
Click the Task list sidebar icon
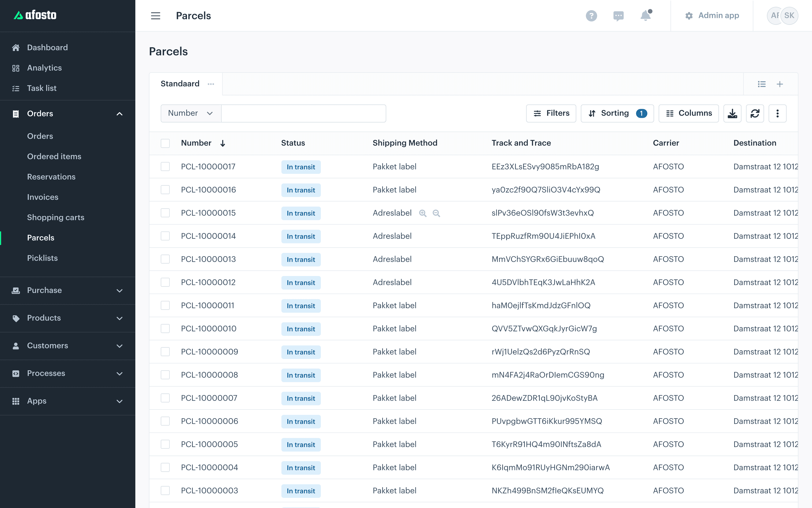click(16, 88)
